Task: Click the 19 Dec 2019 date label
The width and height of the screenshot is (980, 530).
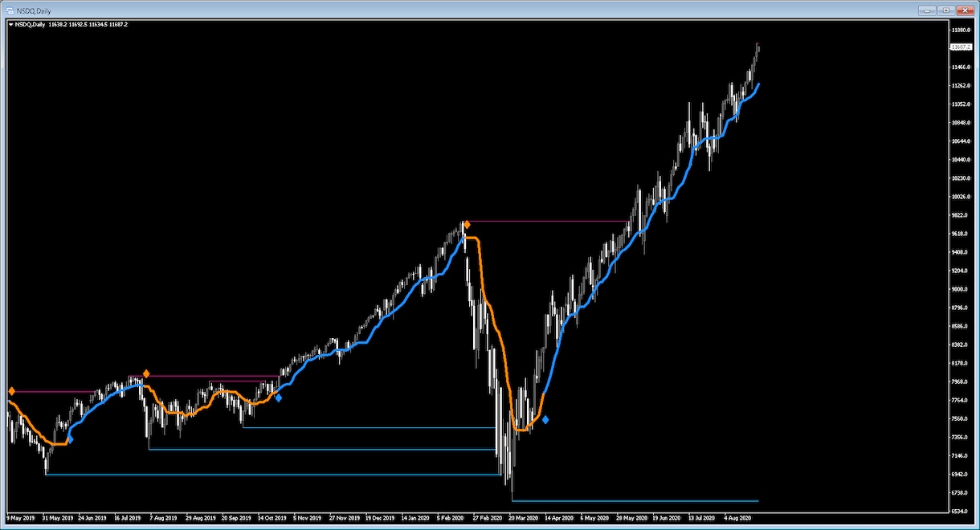Action: click(x=381, y=518)
